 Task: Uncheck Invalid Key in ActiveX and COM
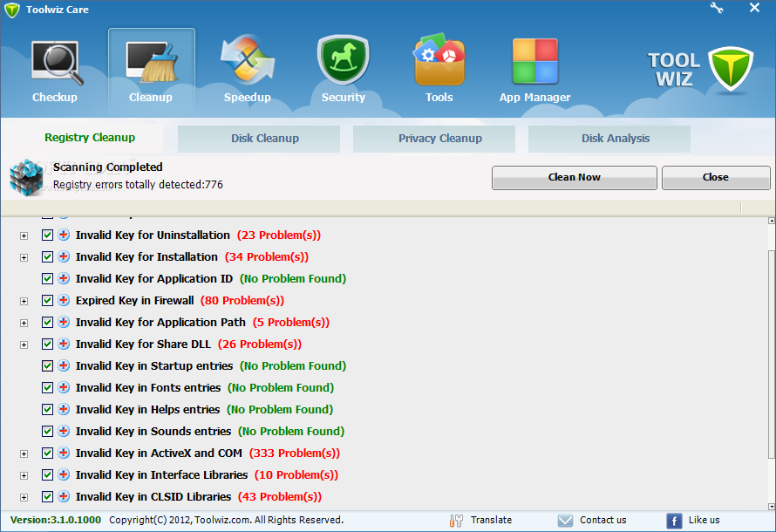tap(47, 453)
